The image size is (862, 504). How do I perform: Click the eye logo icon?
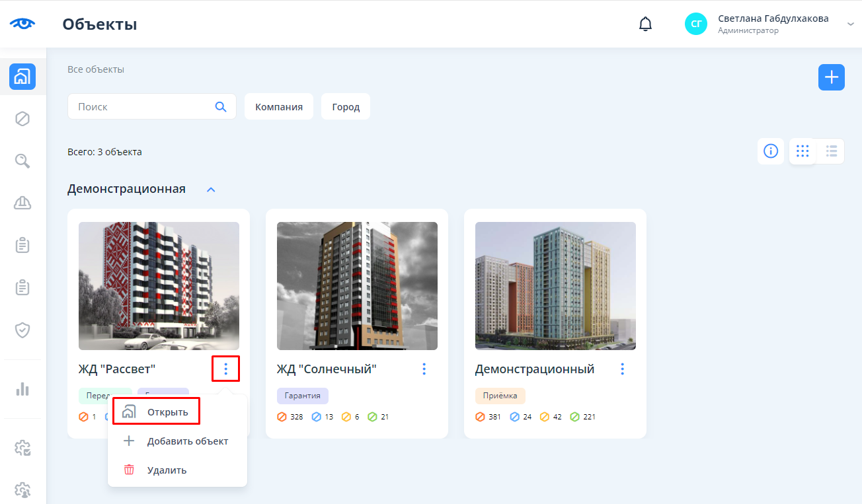[22, 24]
